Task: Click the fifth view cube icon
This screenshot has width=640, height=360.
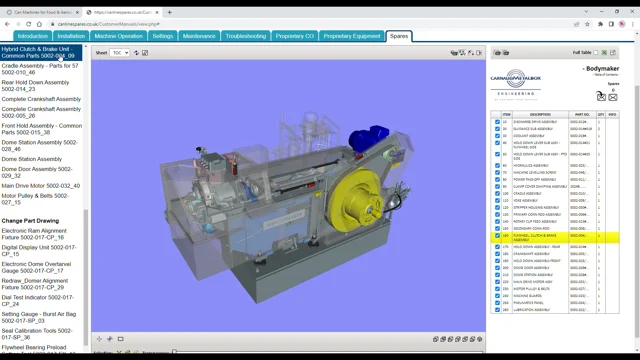Action: coord(465,339)
